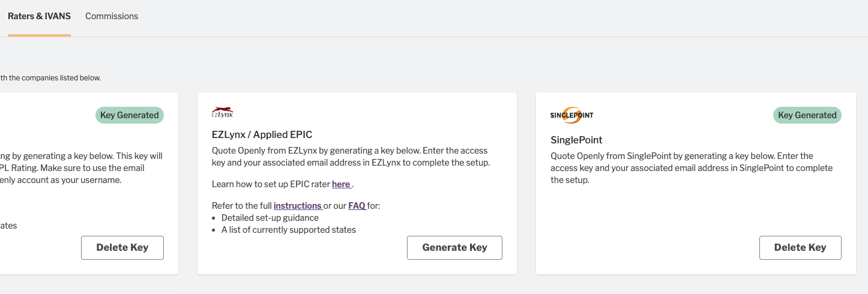Click the EZLynx / Applied EPIC heading
This screenshot has height=294, width=868.
(x=262, y=134)
